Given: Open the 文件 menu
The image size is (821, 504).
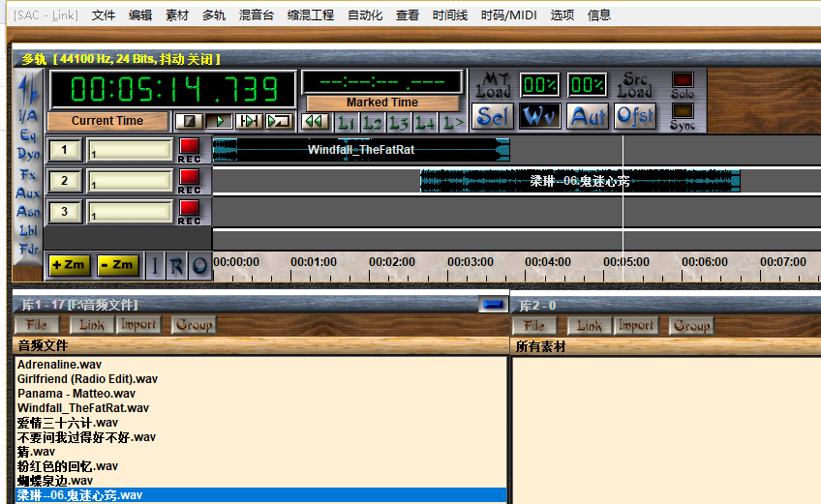Looking at the screenshot, I should click(x=104, y=15).
